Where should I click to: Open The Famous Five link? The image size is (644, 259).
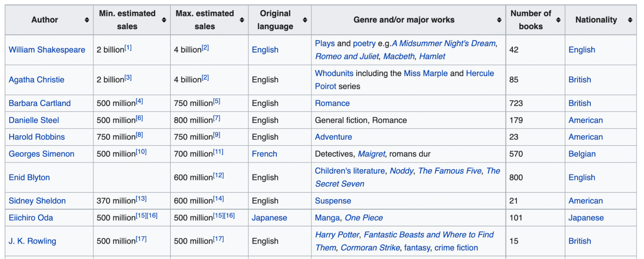[x=450, y=171]
